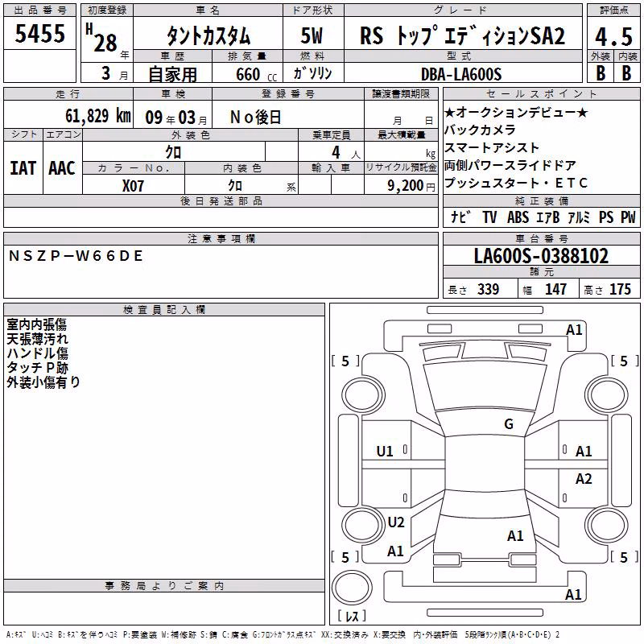Image resolution: width=644 pixels, height=644 pixels.
Task: Click PS in genuine equipment
Action: click(x=606, y=217)
